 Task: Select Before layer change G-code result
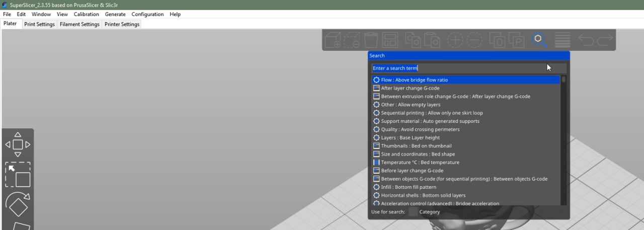point(466,171)
